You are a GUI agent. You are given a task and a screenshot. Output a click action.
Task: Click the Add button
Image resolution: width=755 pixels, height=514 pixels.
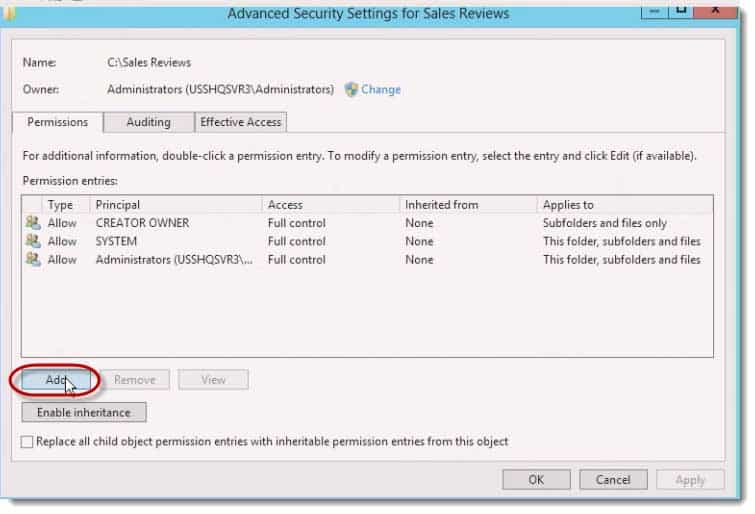click(56, 380)
